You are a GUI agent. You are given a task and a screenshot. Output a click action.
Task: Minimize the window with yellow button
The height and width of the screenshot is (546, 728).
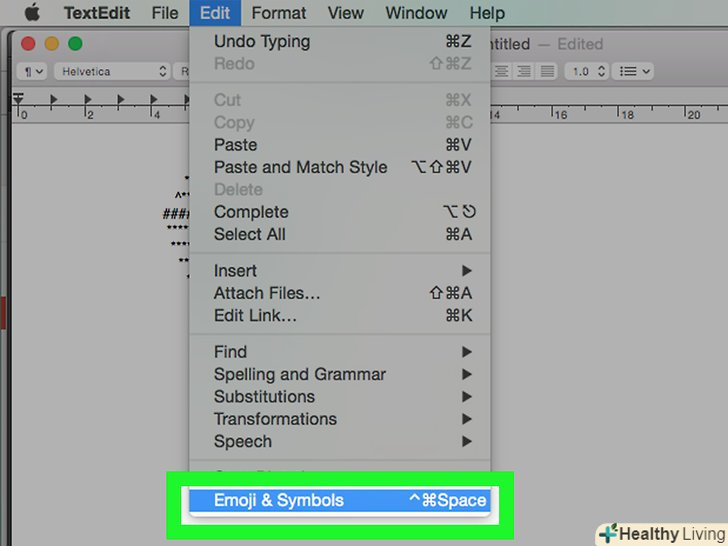tap(52, 44)
